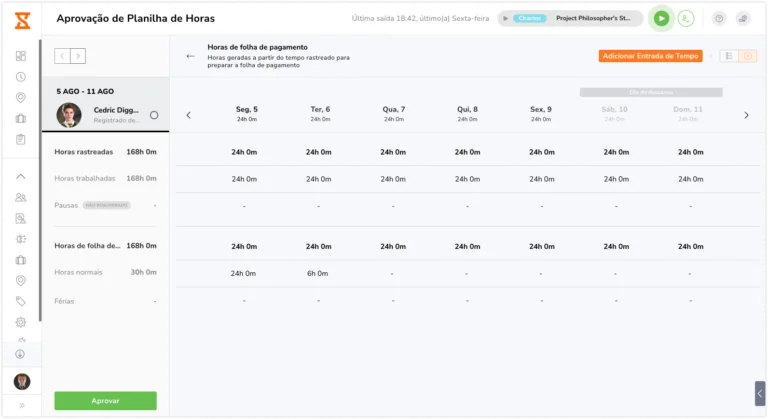Click the Aprovar button
768x419 pixels.
pos(105,400)
